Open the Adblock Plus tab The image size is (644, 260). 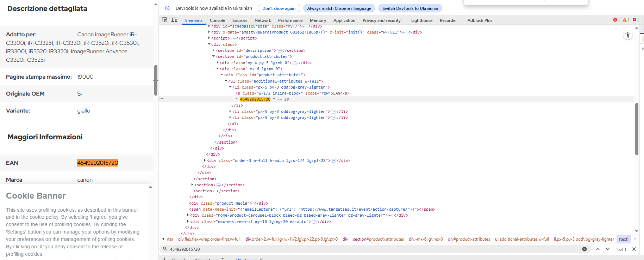pos(480,20)
